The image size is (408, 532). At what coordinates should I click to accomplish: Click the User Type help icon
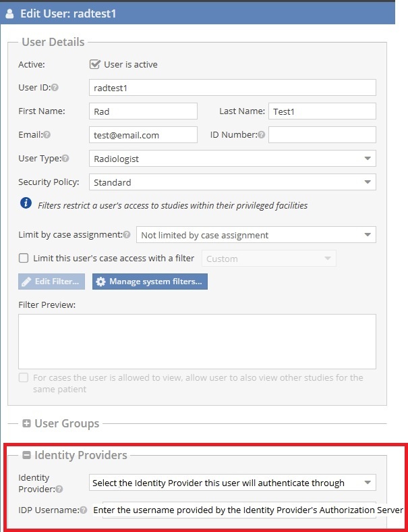65,158
